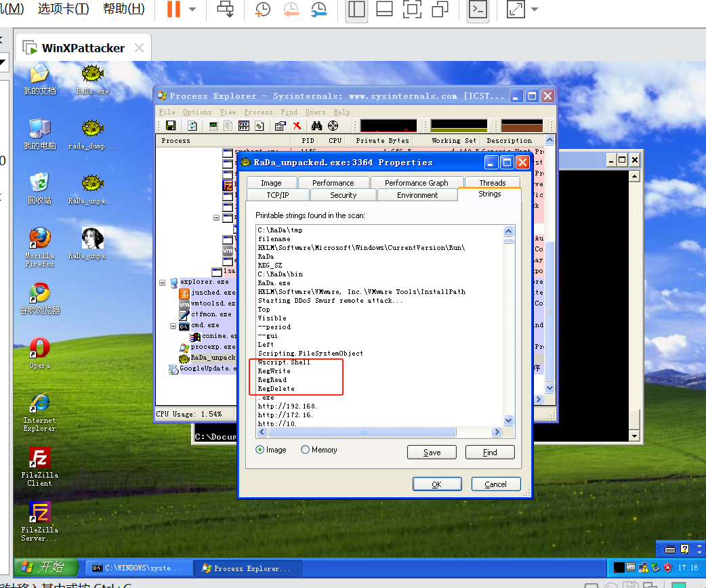The height and width of the screenshot is (588, 706).
Task: Collapse the explorer.exe process tree node
Action: (x=162, y=282)
